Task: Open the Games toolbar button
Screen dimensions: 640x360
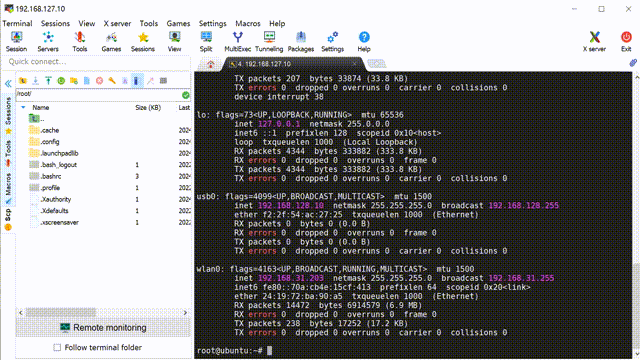Action: click(111, 42)
